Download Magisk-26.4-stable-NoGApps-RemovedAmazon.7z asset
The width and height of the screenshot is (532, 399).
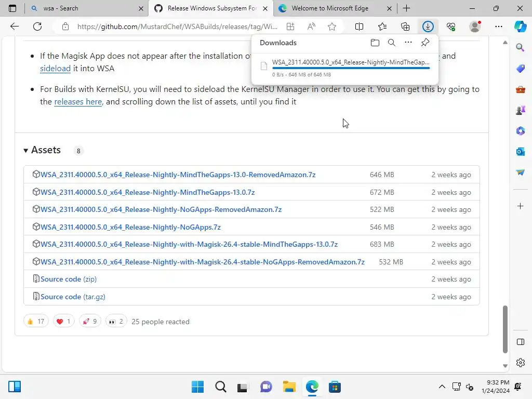pos(203,262)
